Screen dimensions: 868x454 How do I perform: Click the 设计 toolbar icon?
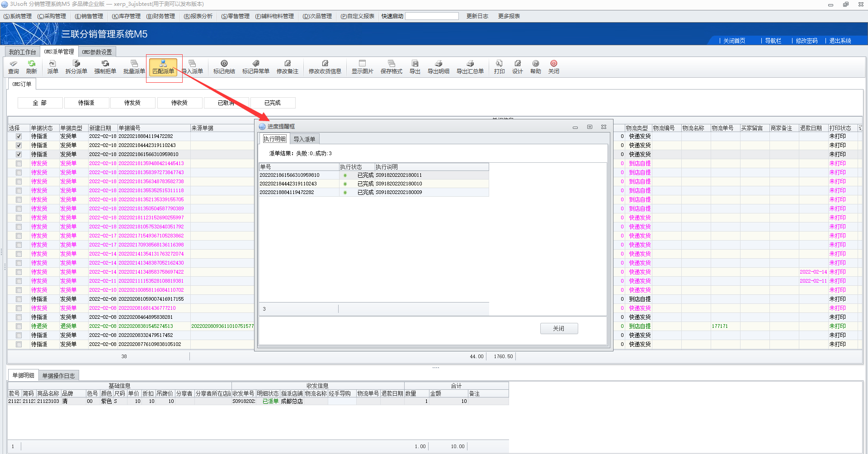pyautogui.click(x=518, y=67)
